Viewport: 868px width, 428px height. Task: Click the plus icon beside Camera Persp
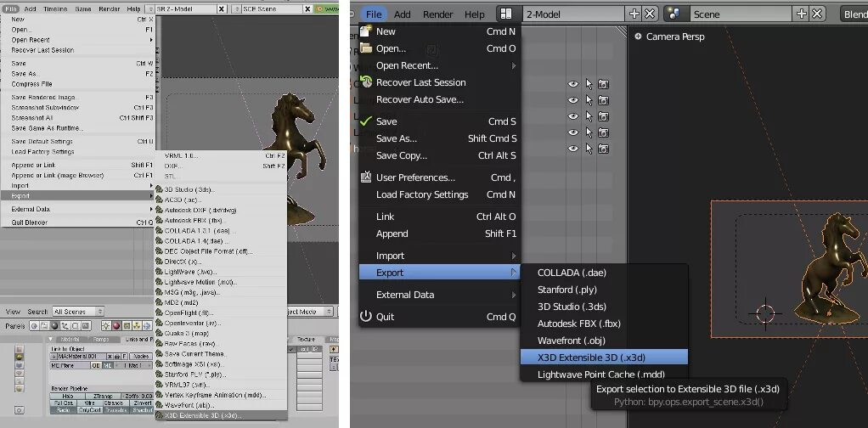coord(639,37)
